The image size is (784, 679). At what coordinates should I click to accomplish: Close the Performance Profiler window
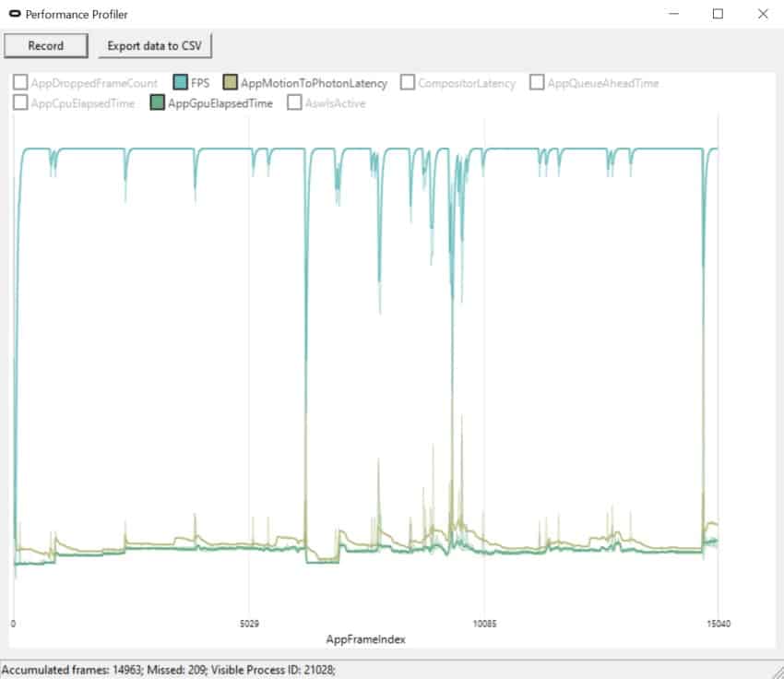(x=763, y=14)
